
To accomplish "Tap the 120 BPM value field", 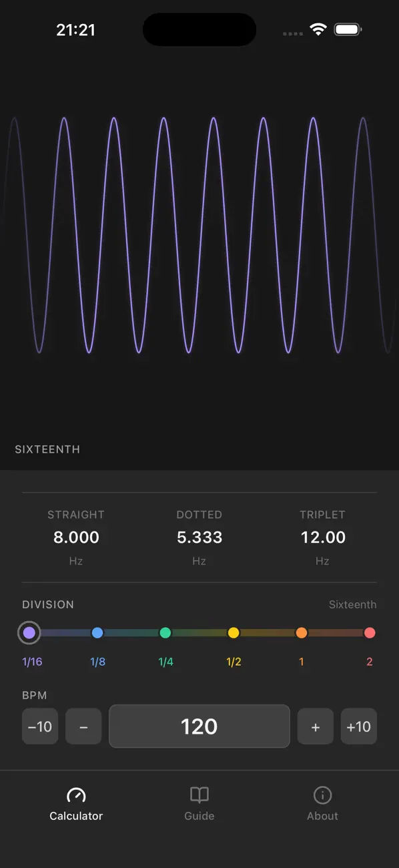I will click(x=199, y=726).
